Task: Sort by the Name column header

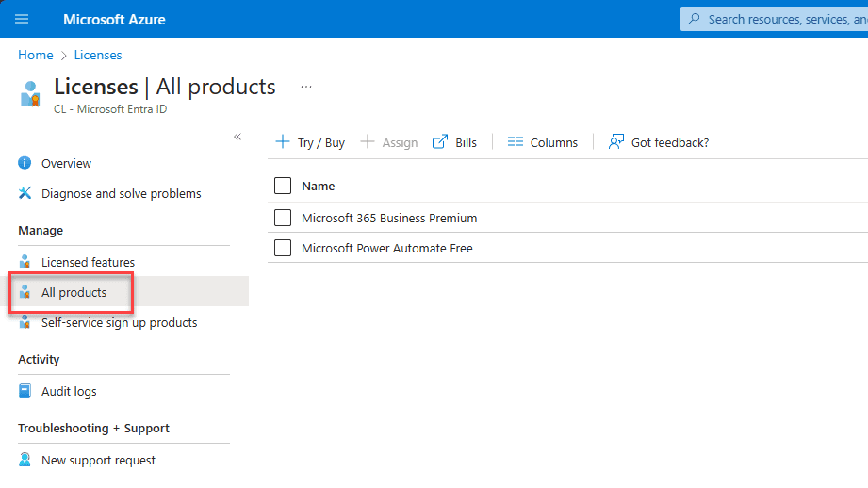Action: (318, 187)
